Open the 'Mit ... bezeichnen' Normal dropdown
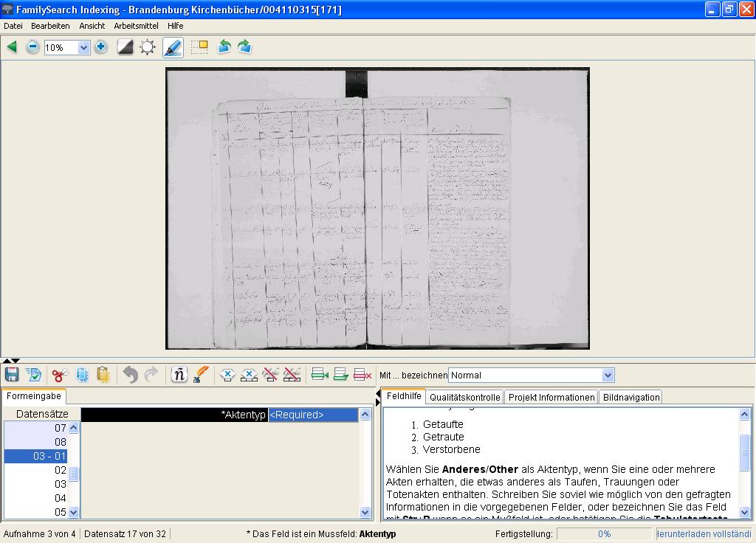Viewport: 756px width, 543px height. tap(608, 375)
